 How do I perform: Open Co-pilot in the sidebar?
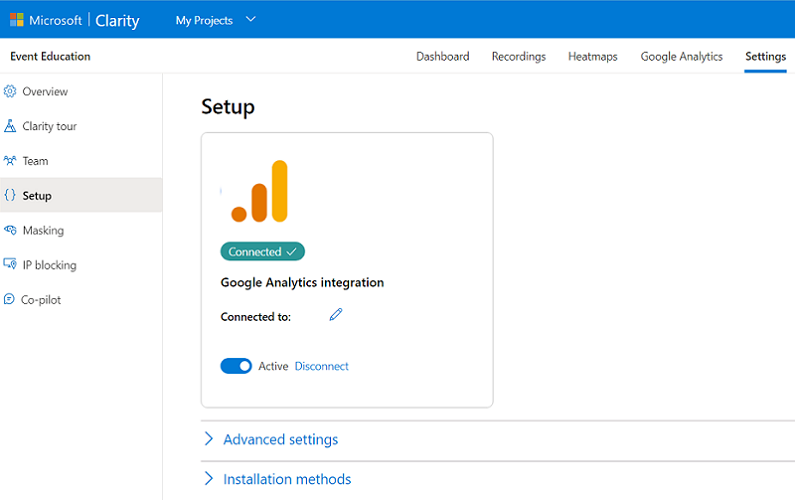(x=81, y=300)
